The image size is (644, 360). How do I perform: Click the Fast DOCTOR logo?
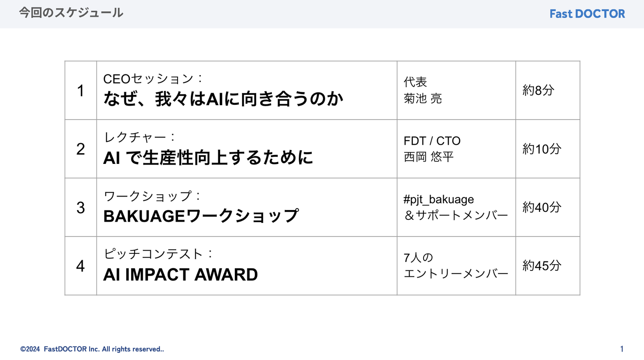coord(587,14)
